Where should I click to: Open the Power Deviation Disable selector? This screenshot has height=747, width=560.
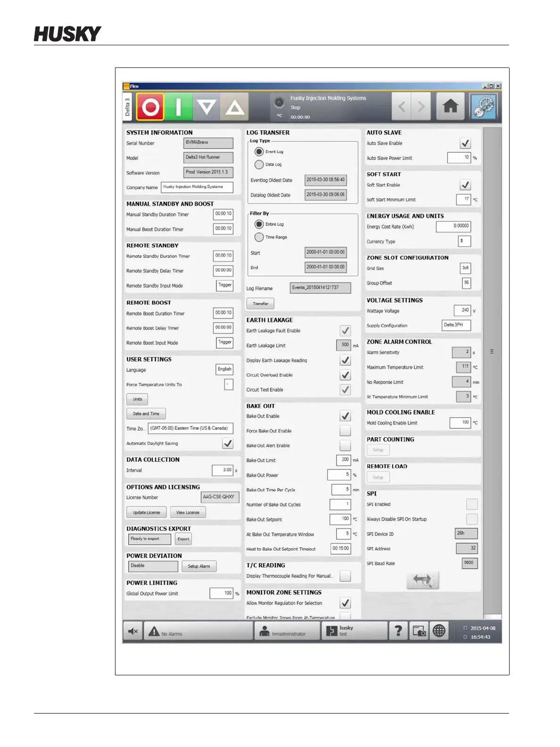(x=153, y=566)
